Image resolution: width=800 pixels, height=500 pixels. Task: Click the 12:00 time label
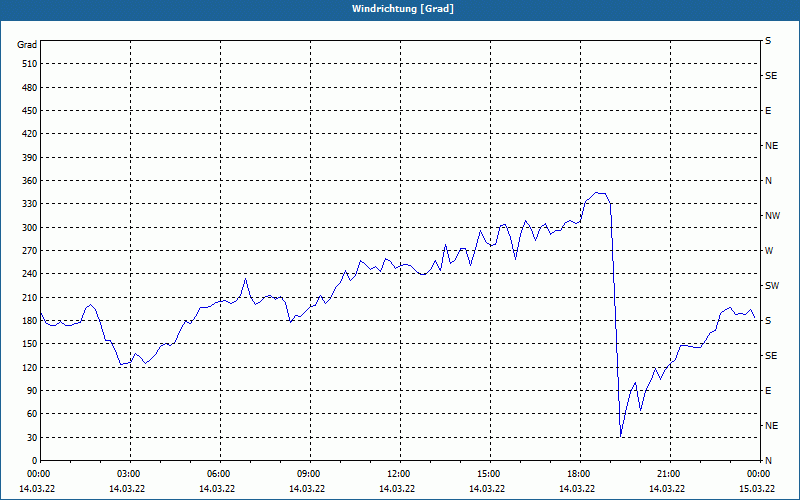pyautogui.click(x=398, y=474)
